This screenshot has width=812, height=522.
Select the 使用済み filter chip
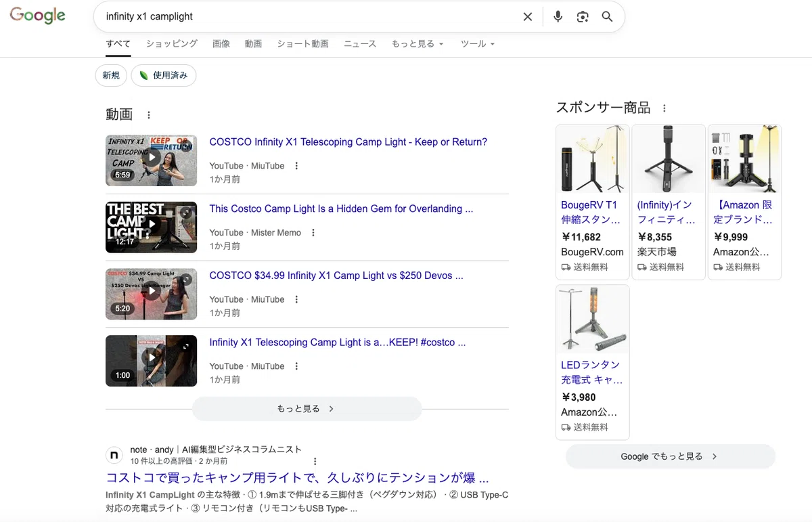coord(164,75)
